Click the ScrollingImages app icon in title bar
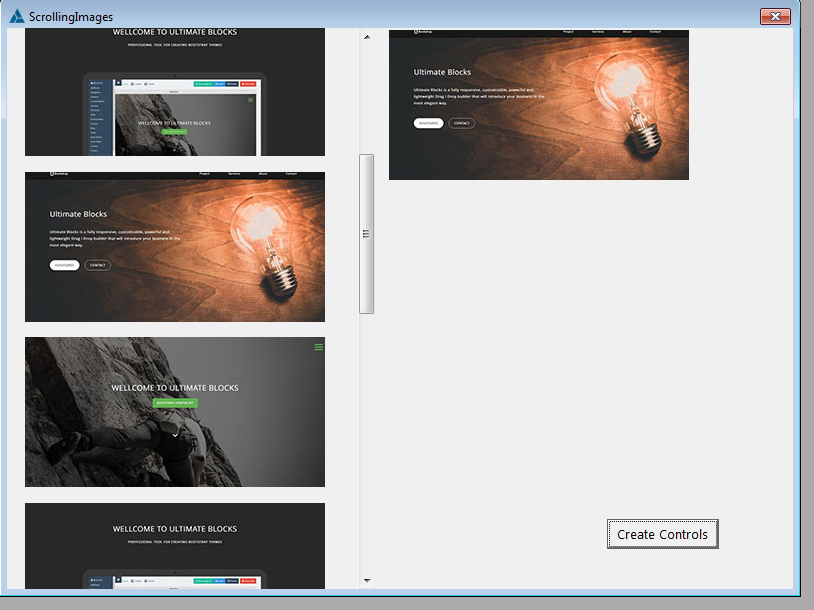814x610 pixels. pos(17,16)
